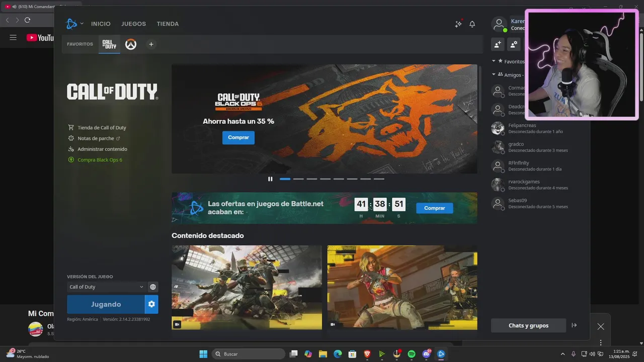The image size is (644, 362).
Task: Open the INICIO tab
Action: [x=101, y=24]
